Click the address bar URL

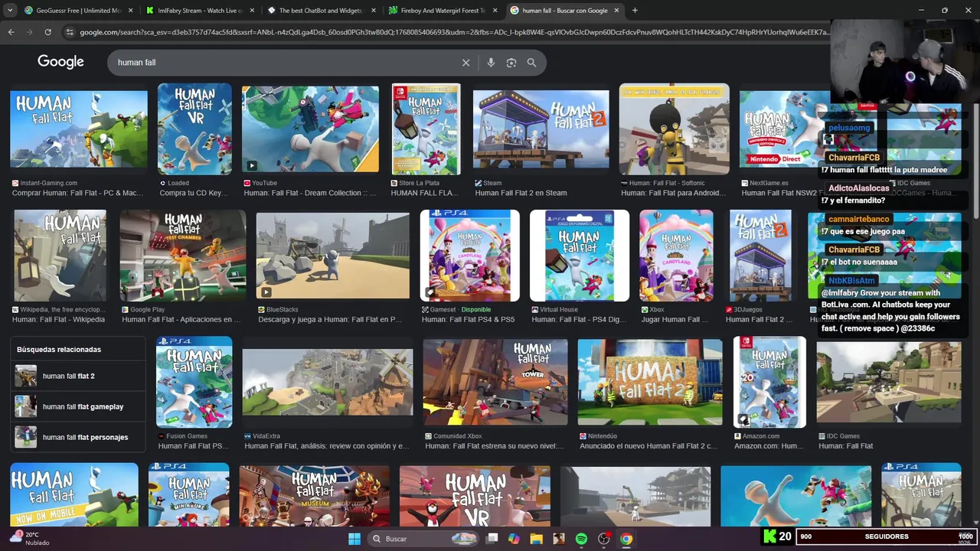(454, 32)
